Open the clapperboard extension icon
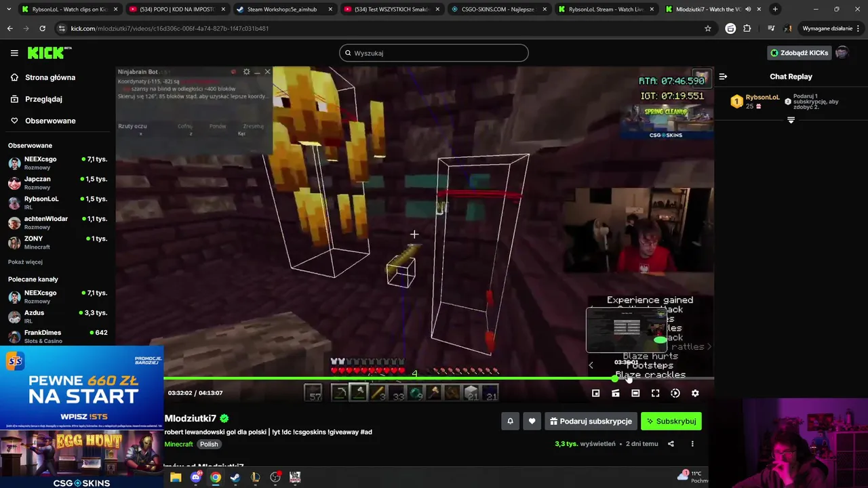Screen dimensions: 868x488 pyautogui.click(x=730, y=28)
